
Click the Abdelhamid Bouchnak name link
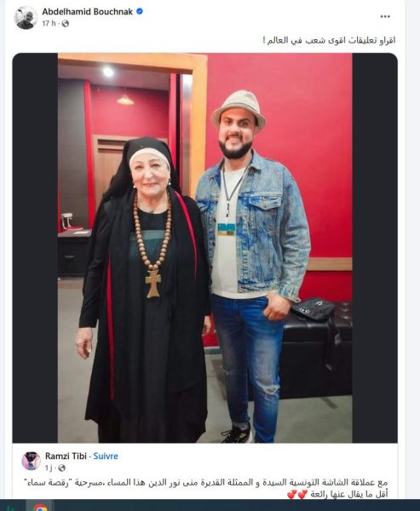[88, 12]
